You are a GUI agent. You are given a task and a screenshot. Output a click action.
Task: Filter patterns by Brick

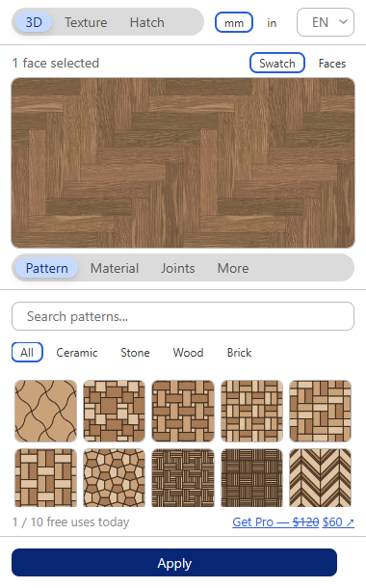(240, 353)
